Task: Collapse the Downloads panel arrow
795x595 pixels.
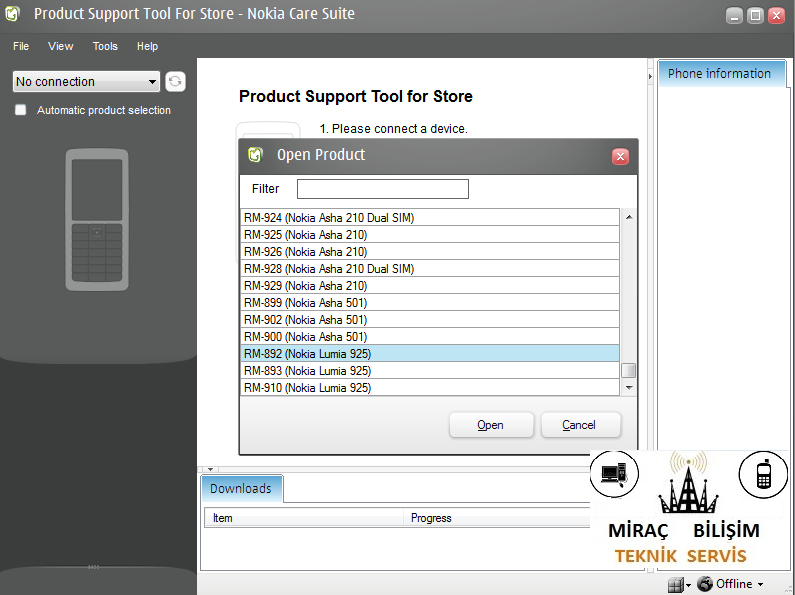Action: pyautogui.click(x=210, y=469)
